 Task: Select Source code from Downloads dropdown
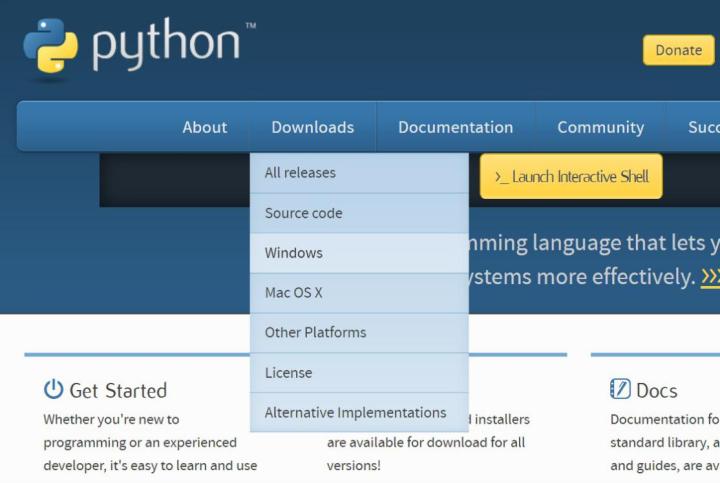tap(359, 213)
